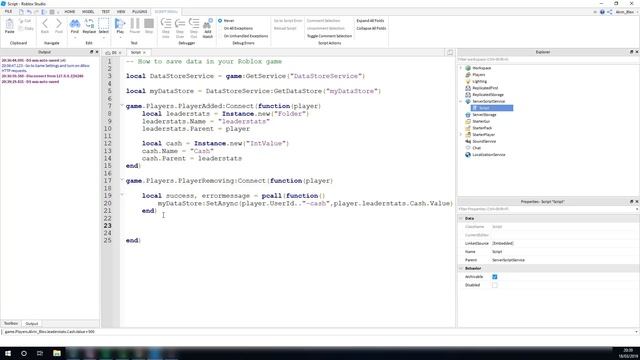Click Go to Script Error

click(288, 20)
